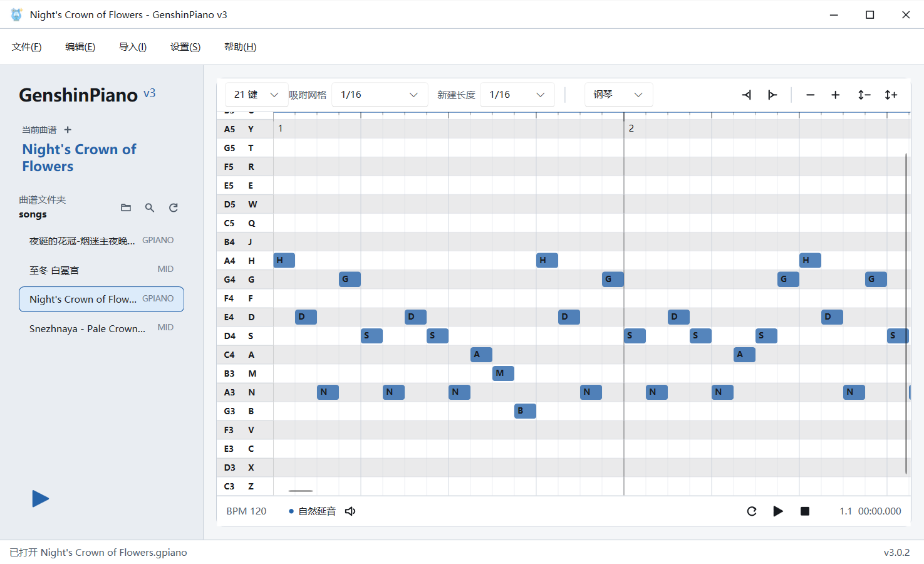Select song 夜诞的花冠-烟迷主夜晚 GPIANO

pos(101,241)
